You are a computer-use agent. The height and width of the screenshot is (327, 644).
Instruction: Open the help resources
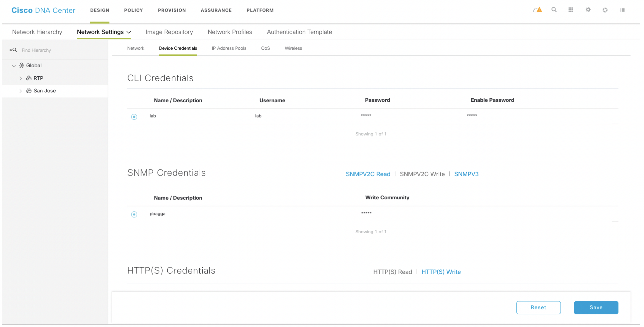(x=605, y=10)
